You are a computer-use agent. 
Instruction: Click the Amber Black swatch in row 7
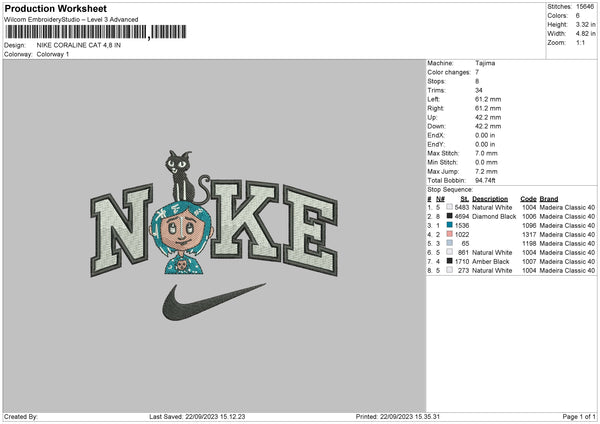point(450,261)
